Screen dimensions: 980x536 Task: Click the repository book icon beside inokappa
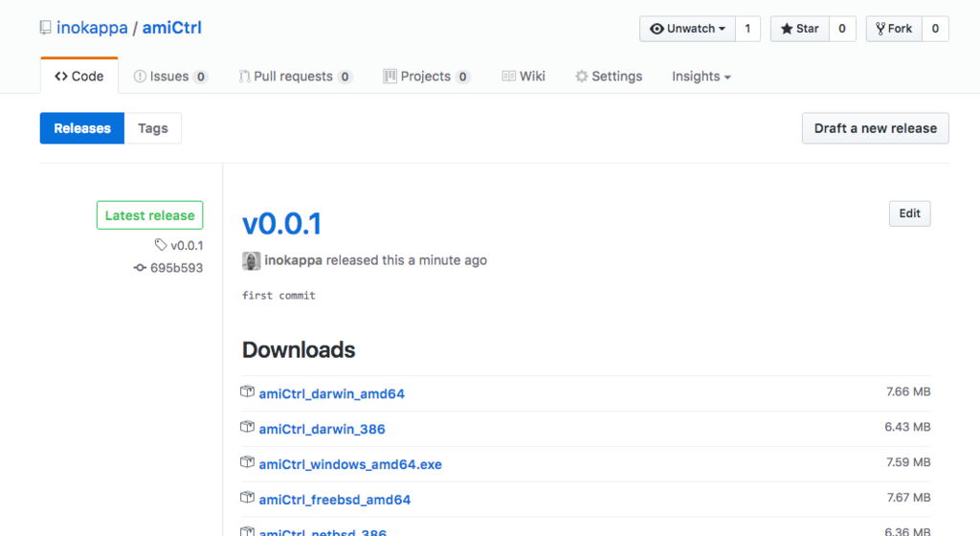click(46, 28)
